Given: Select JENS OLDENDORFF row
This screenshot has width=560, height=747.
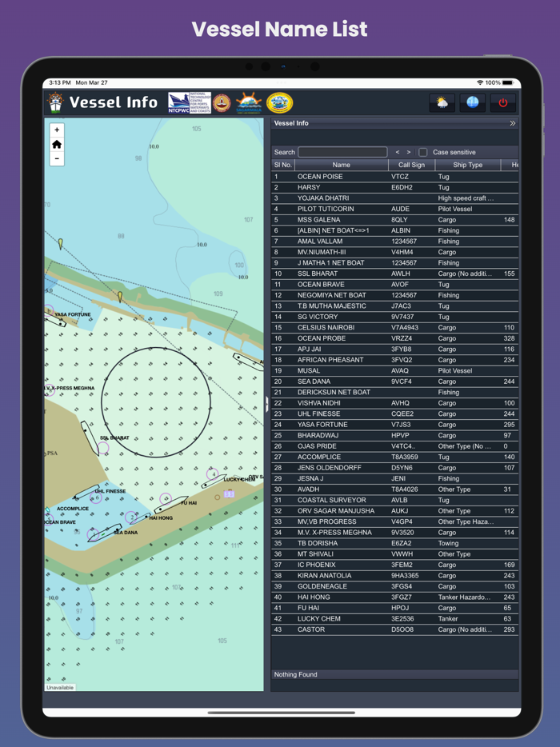Looking at the screenshot, I should [x=394, y=468].
